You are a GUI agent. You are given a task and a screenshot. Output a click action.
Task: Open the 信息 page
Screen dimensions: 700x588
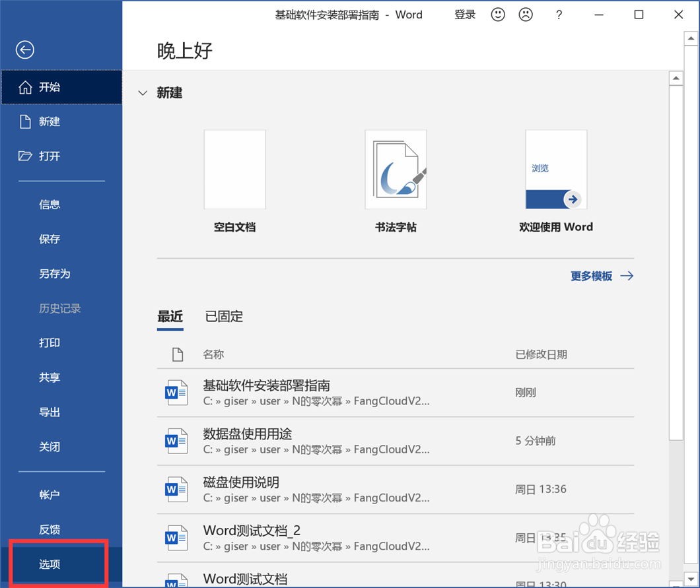(x=61, y=205)
